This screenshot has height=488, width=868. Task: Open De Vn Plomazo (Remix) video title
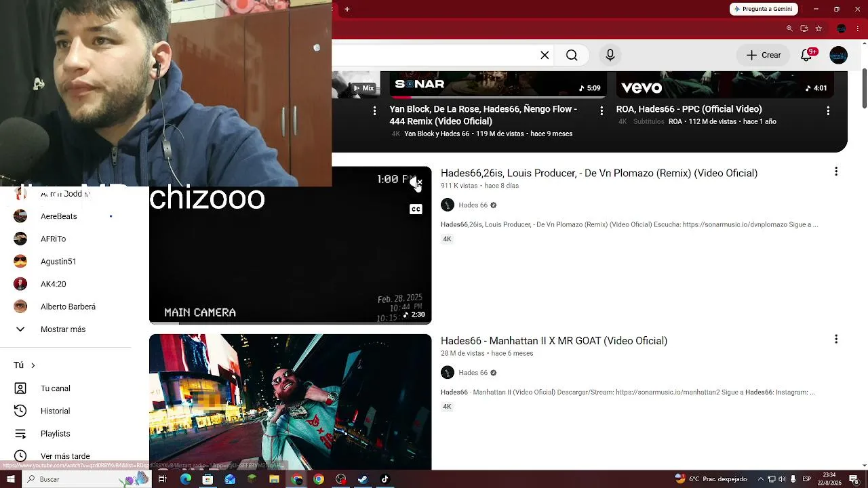pos(599,174)
